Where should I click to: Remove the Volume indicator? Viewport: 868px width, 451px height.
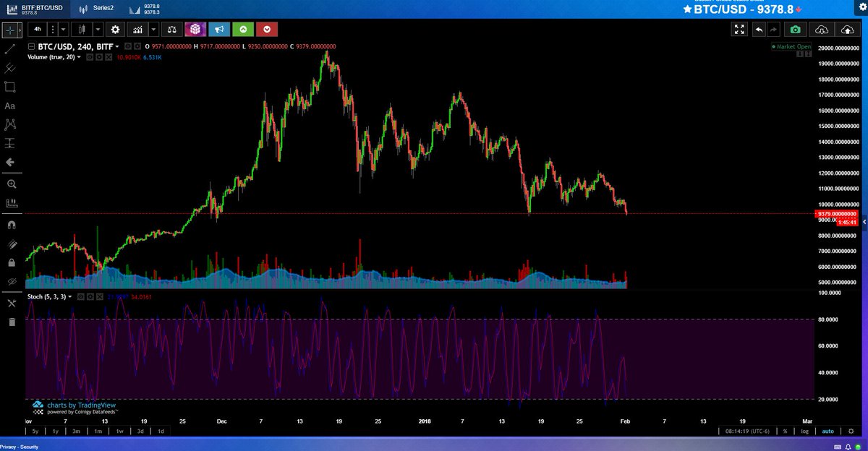[109, 57]
